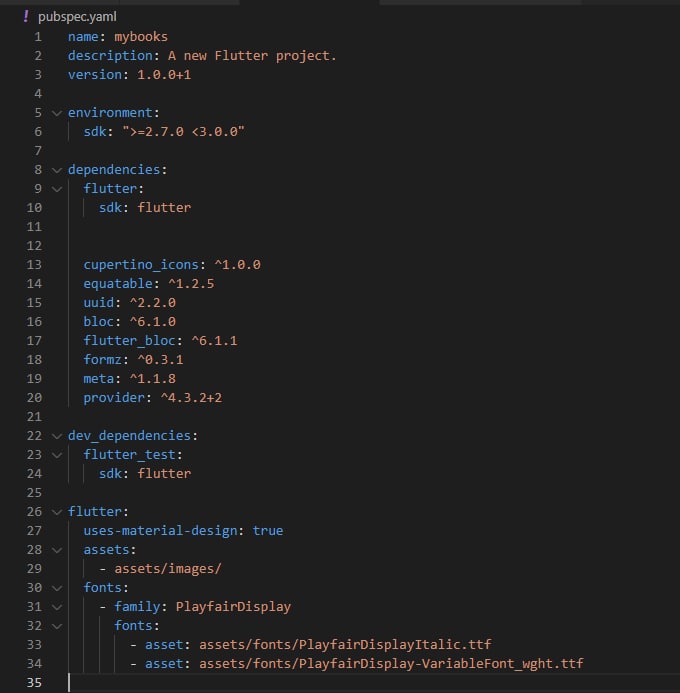Click the 'flutter_test' key
The width and height of the screenshot is (680, 693).
129,455
